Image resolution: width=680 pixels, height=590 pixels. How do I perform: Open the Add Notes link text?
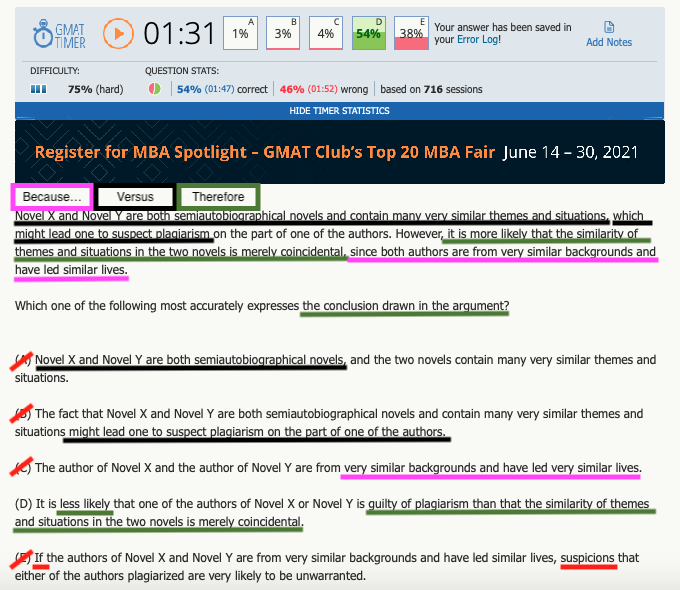point(609,43)
